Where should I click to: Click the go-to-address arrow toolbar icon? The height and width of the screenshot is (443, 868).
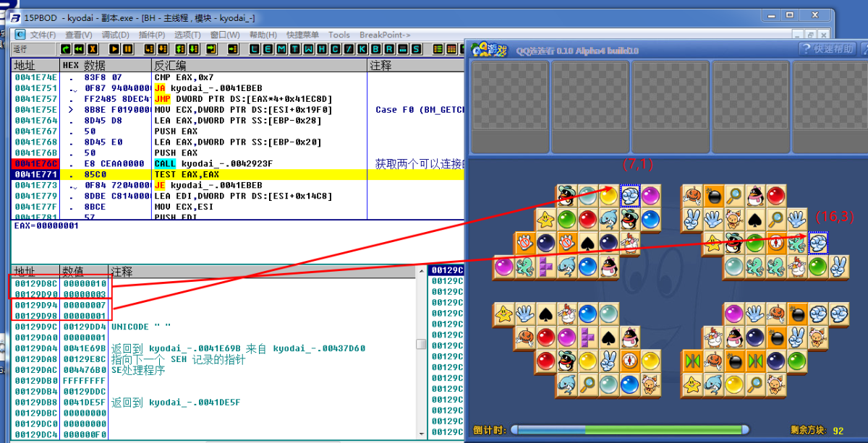233,49
